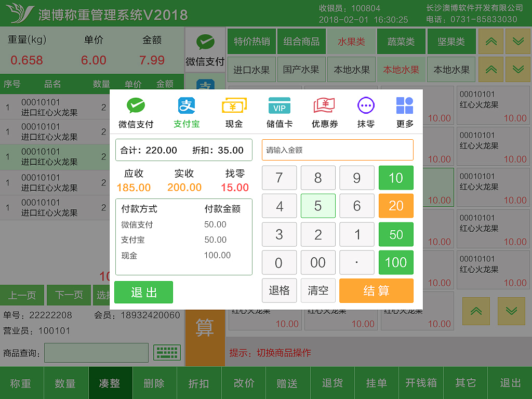Click the 开钱箱 cash drawer button

pyautogui.click(x=421, y=382)
